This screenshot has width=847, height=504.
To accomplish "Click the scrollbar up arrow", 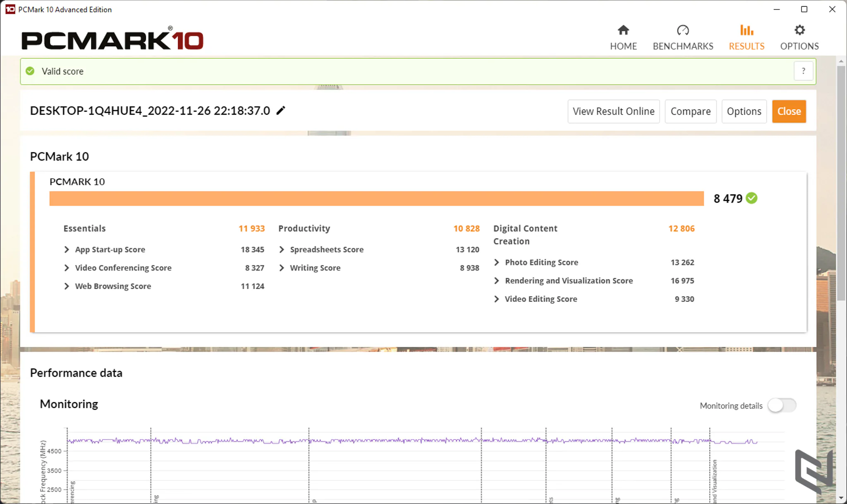I will pyautogui.click(x=841, y=61).
